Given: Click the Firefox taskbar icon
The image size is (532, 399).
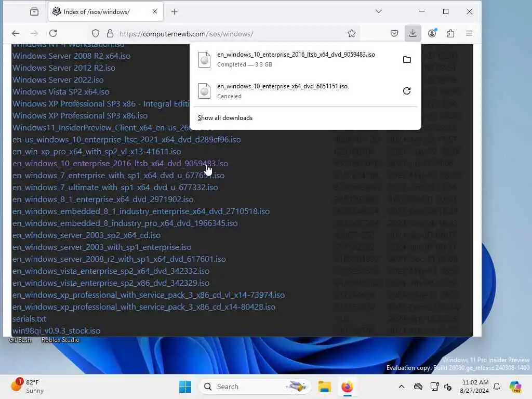Looking at the screenshot, I should (x=347, y=387).
